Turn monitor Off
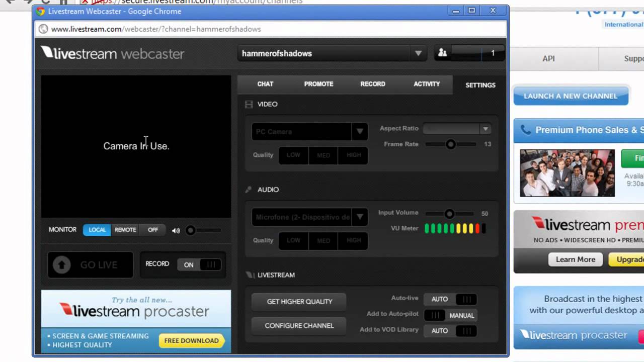644x362 pixels. [153, 230]
